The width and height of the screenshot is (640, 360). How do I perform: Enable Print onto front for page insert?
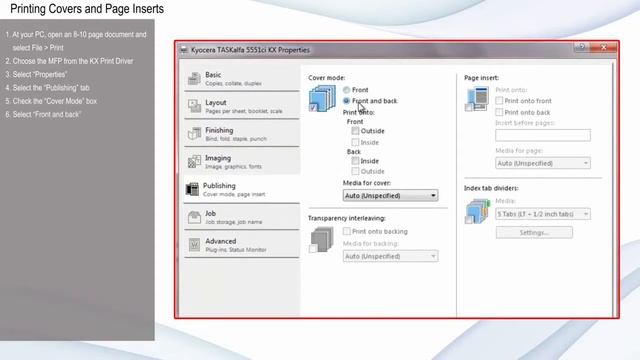(x=499, y=100)
